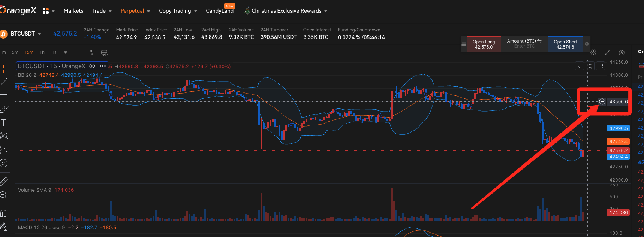This screenshot has height=237, width=644.
Task: Select the position forecast tool
Action: (4, 150)
